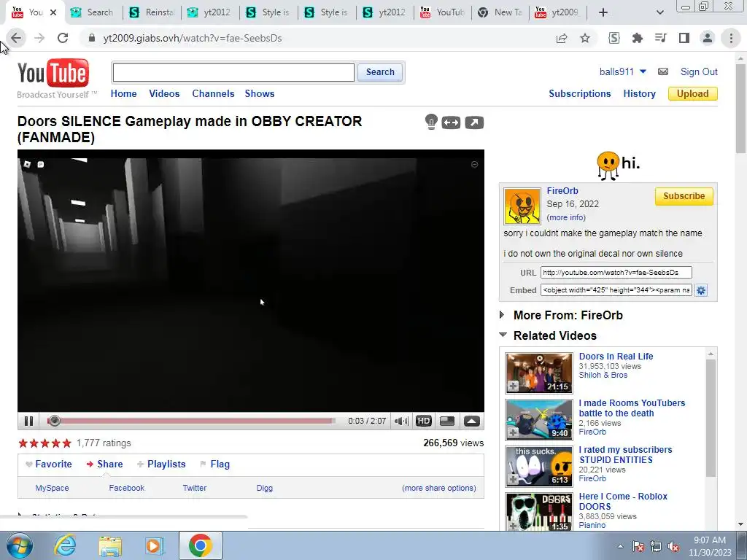Click the pop-out arrow icon above video

pyautogui.click(x=474, y=122)
